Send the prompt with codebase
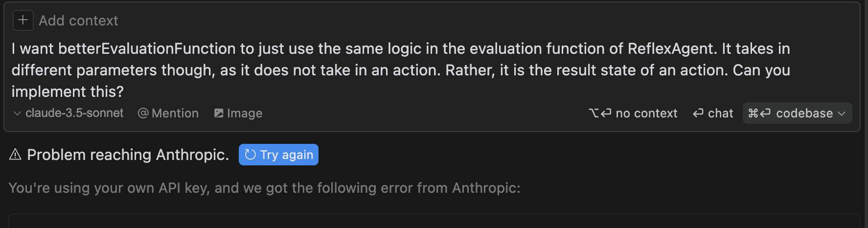 (x=804, y=113)
